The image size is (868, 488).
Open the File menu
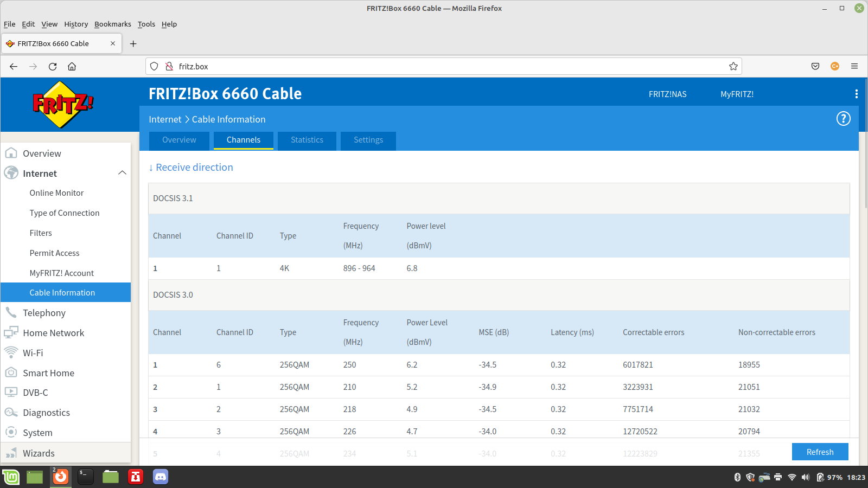pyautogui.click(x=9, y=24)
